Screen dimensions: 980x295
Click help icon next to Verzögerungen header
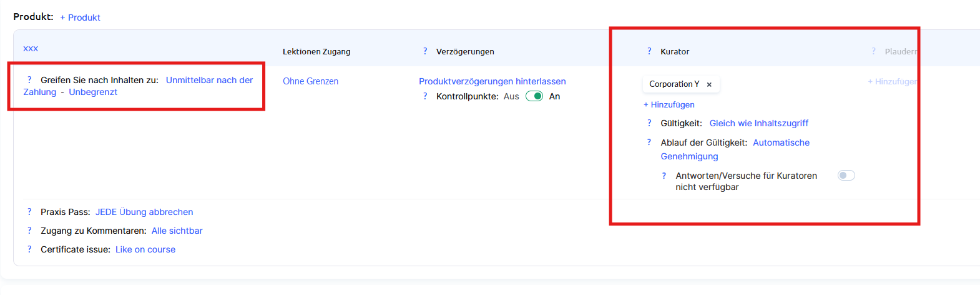tap(425, 51)
